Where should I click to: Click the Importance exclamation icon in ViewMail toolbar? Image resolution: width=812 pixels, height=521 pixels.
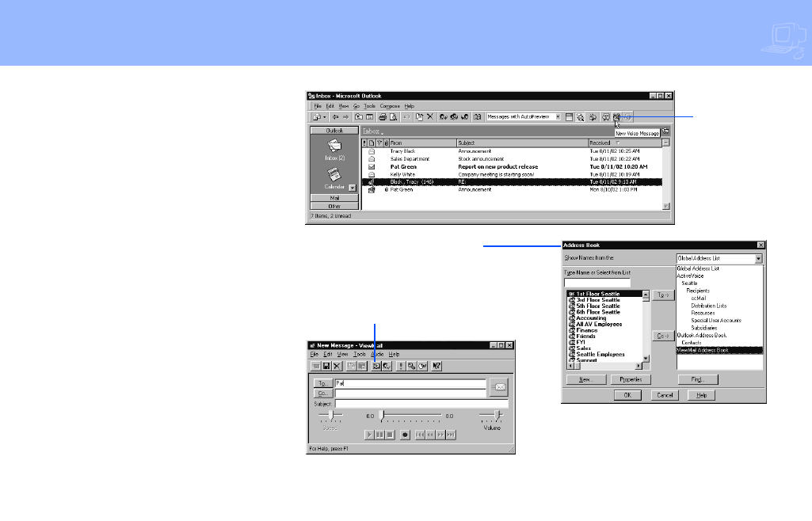coord(400,367)
